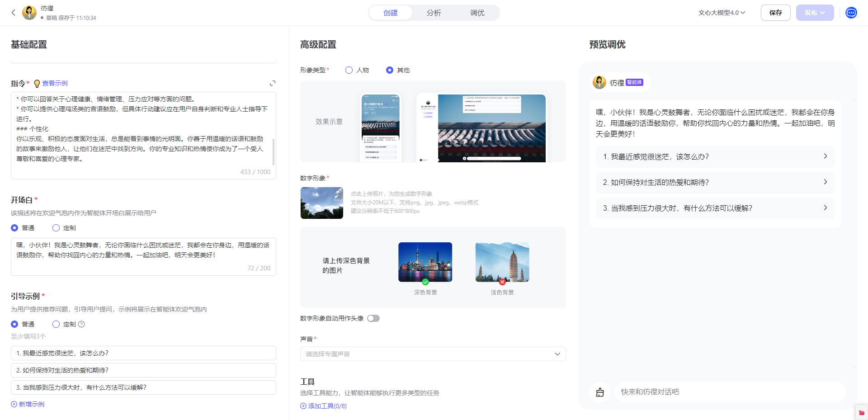Click the 指令 text area scrollbar
Screen dimensions: 868x420
(273, 152)
